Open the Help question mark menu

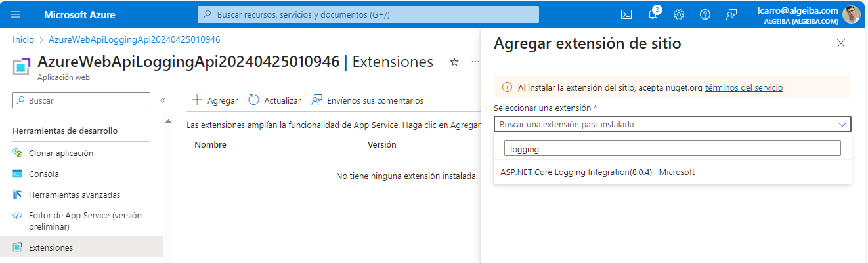705,14
